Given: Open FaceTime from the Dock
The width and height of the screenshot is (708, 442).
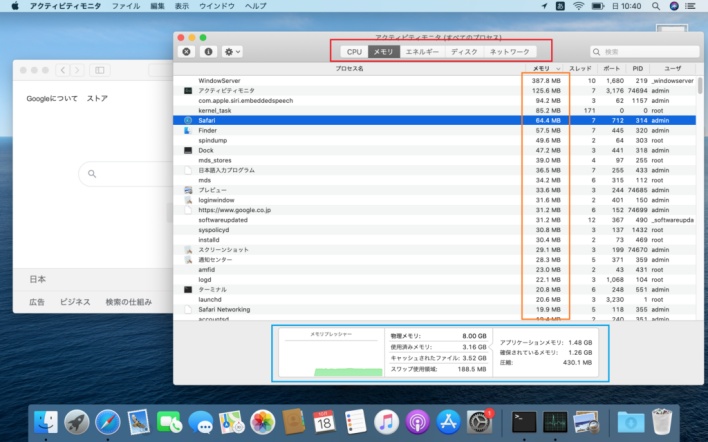Looking at the screenshot, I should coord(169,422).
